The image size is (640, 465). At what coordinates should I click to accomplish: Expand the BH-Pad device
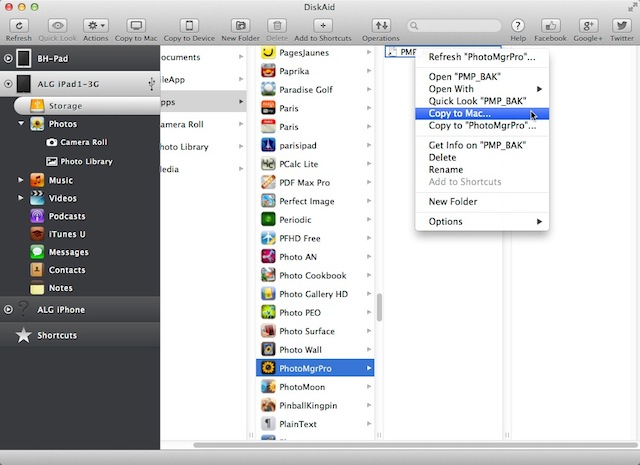click(8, 58)
